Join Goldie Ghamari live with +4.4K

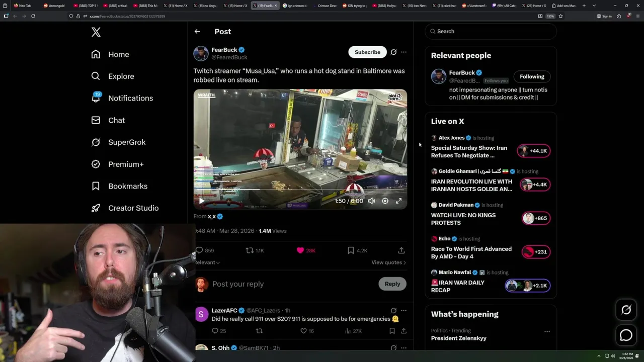(x=535, y=185)
